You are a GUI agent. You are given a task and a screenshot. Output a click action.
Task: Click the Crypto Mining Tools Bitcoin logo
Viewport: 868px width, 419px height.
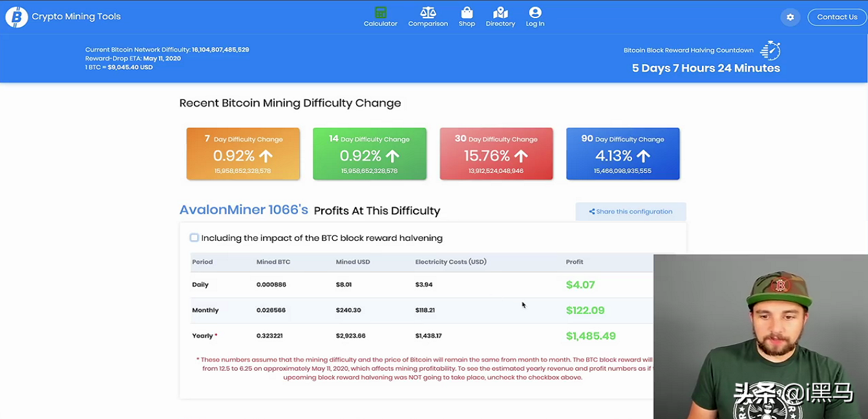click(x=16, y=17)
